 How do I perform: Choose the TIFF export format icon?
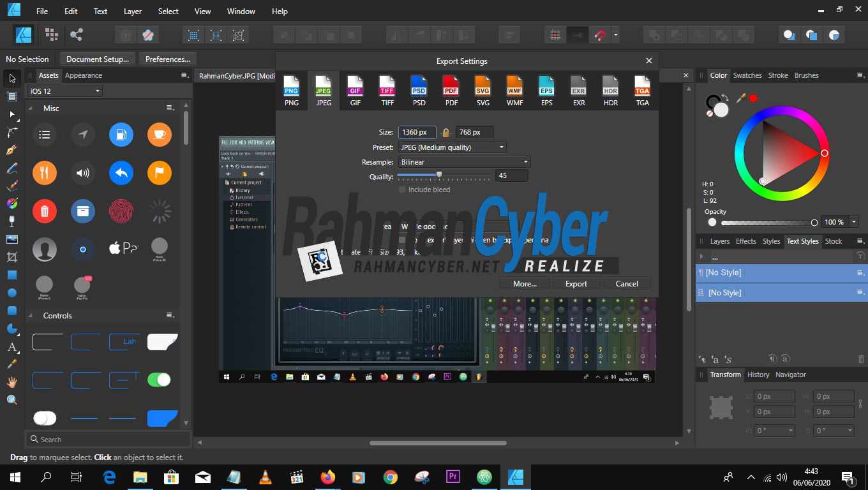coord(387,90)
